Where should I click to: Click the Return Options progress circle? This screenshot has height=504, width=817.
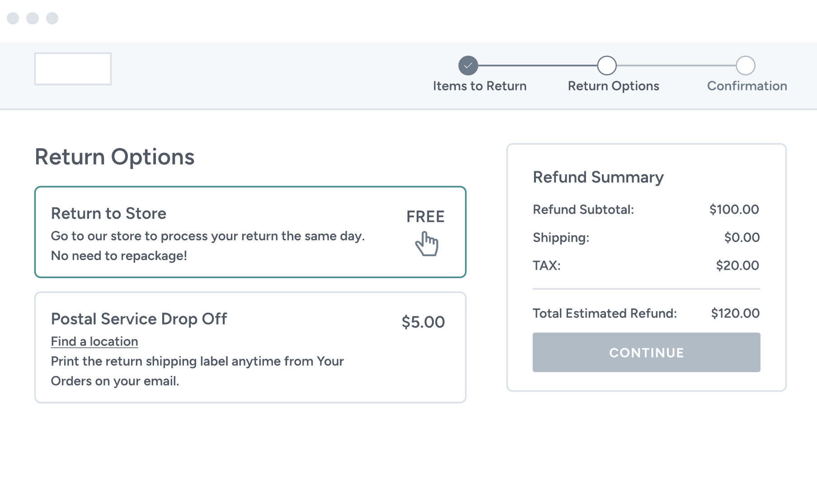(606, 65)
